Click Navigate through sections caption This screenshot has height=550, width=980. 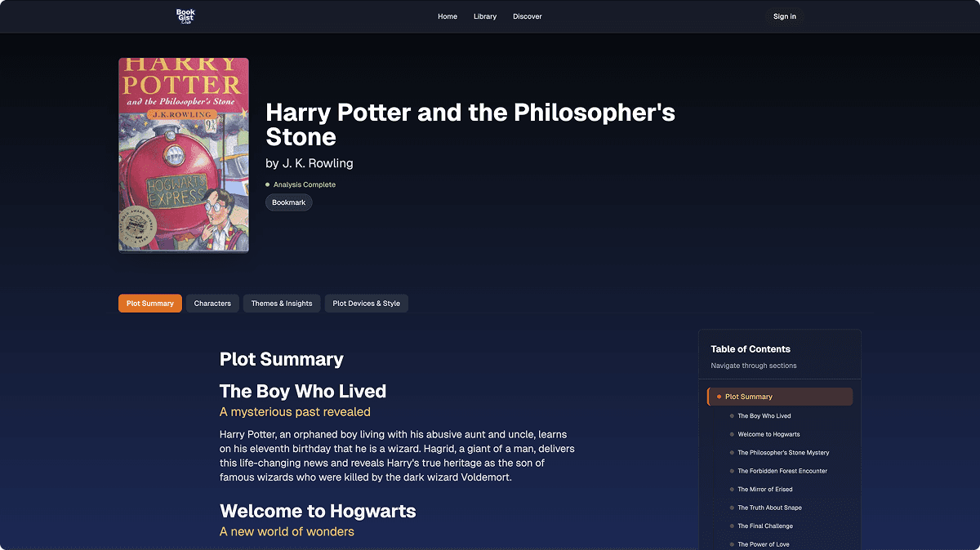coord(754,366)
